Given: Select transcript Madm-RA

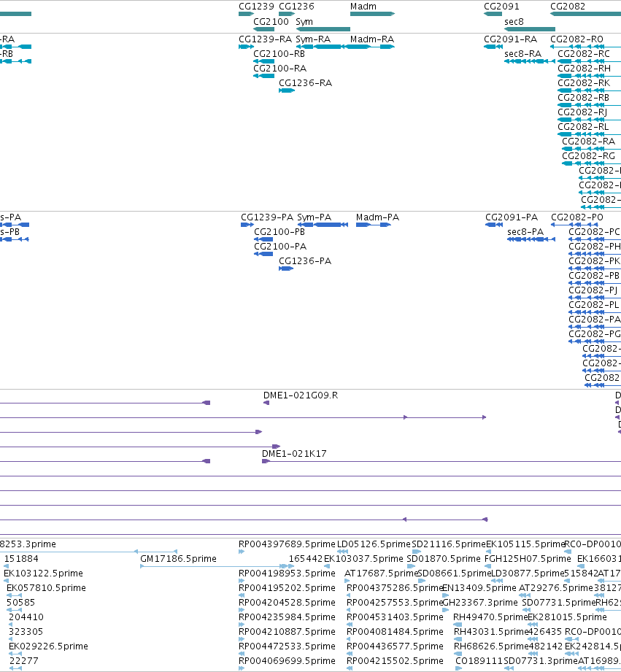Looking at the screenshot, I should pos(372,39).
